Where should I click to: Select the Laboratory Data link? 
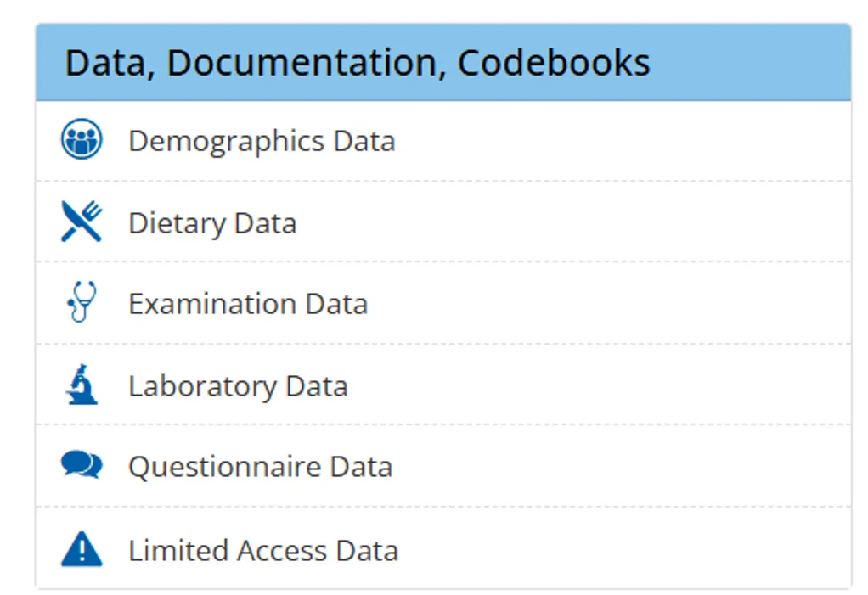tap(238, 386)
